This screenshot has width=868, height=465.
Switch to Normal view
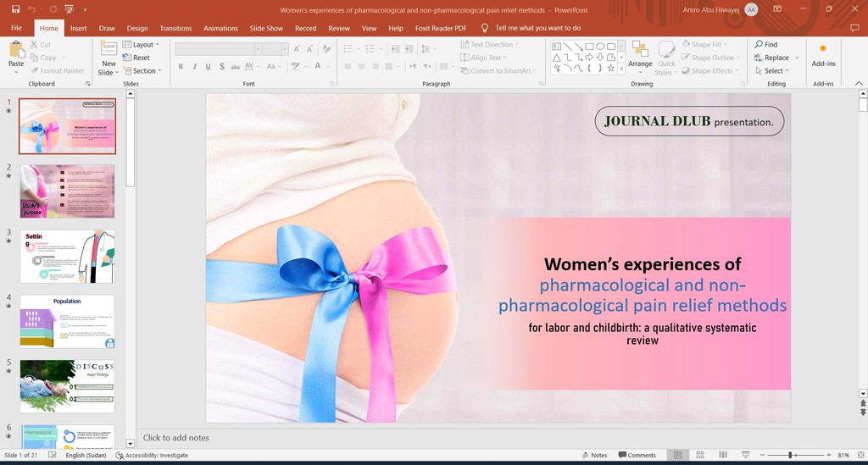pos(677,455)
